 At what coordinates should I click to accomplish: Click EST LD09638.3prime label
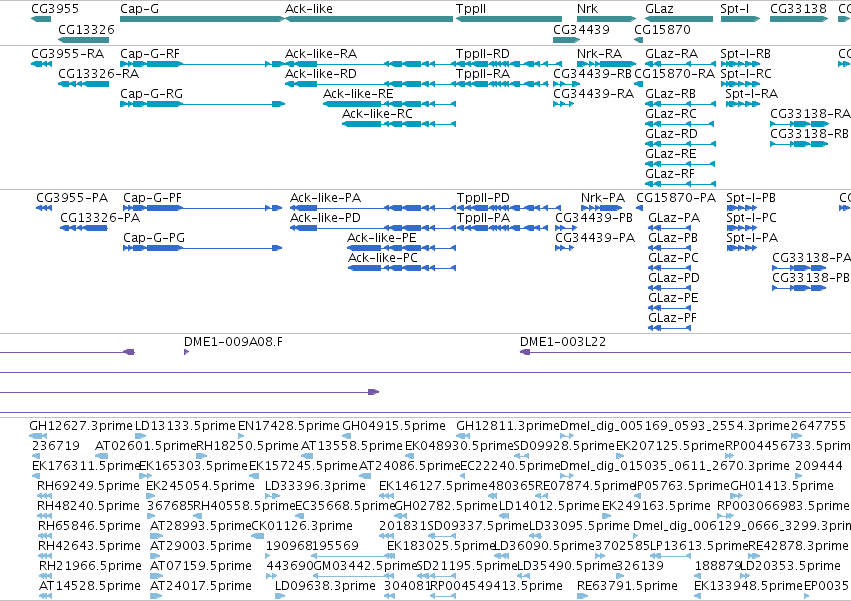click(325, 586)
